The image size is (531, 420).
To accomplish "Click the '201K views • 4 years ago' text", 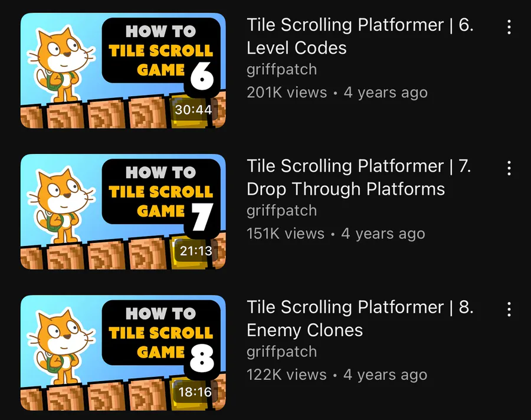I will (x=337, y=93).
